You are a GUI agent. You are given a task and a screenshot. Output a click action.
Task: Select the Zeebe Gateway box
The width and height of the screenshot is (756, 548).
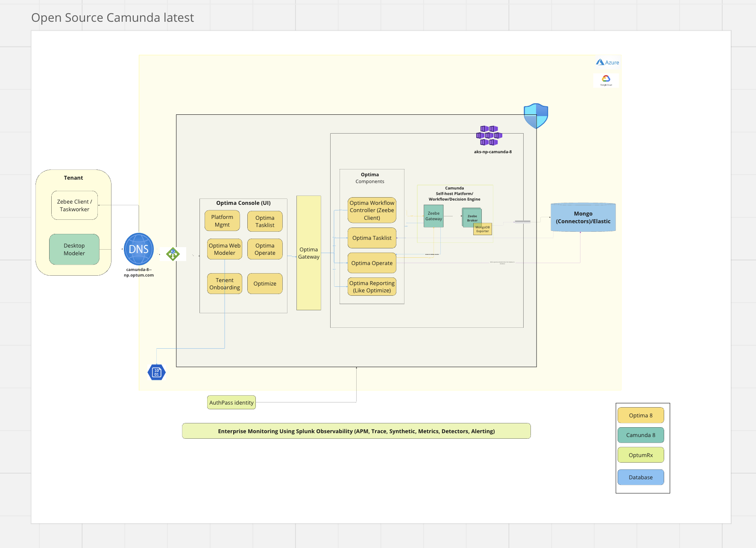coord(434,216)
